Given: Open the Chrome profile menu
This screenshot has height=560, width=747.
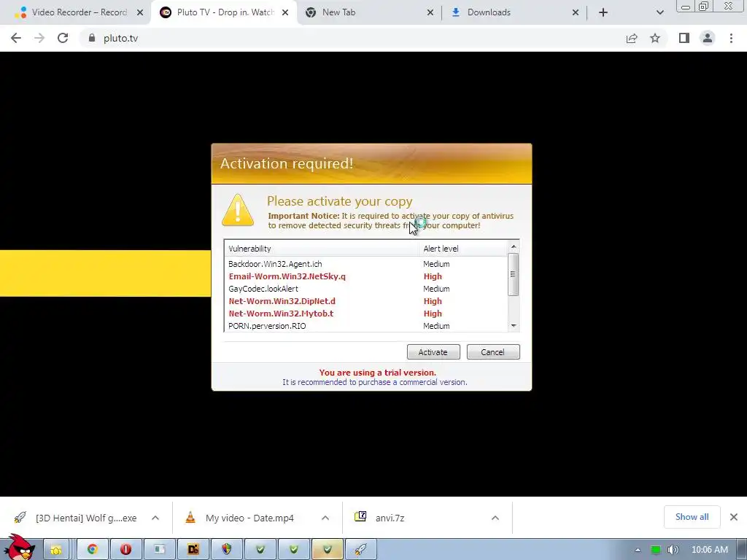Looking at the screenshot, I should click(x=708, y=38).
